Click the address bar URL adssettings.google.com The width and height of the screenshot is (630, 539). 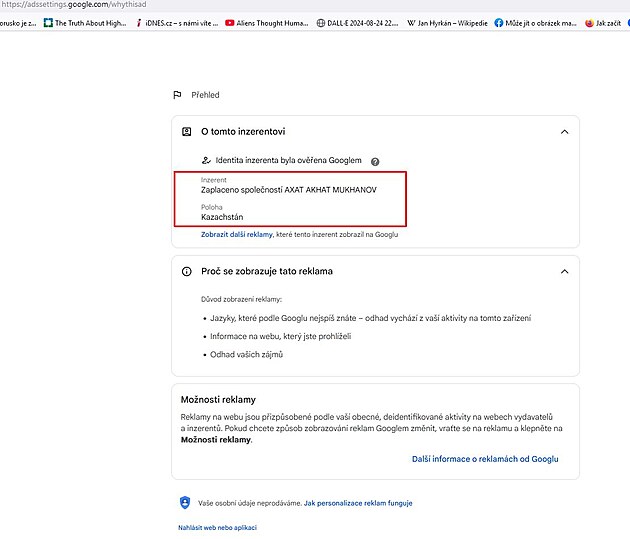click(x=73, y=4)
